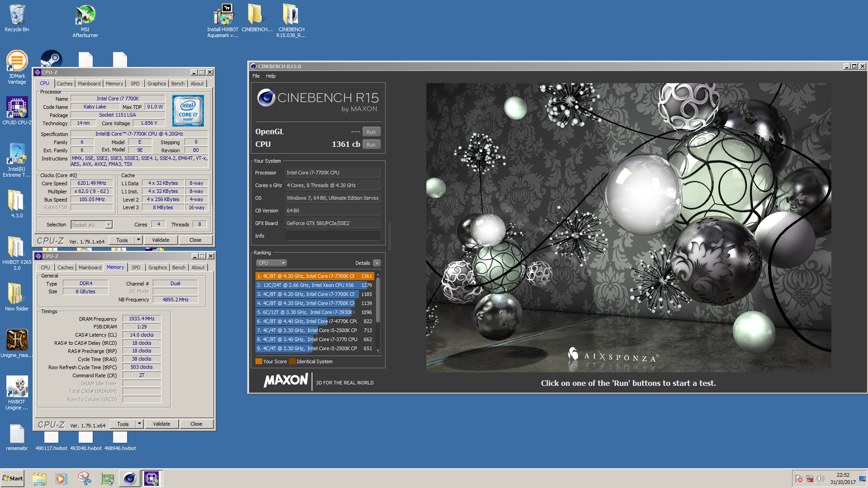Viewport: 868px width, 488px height.
Task: Click the Info field in Cinebench
Action: tap(332, 236)
